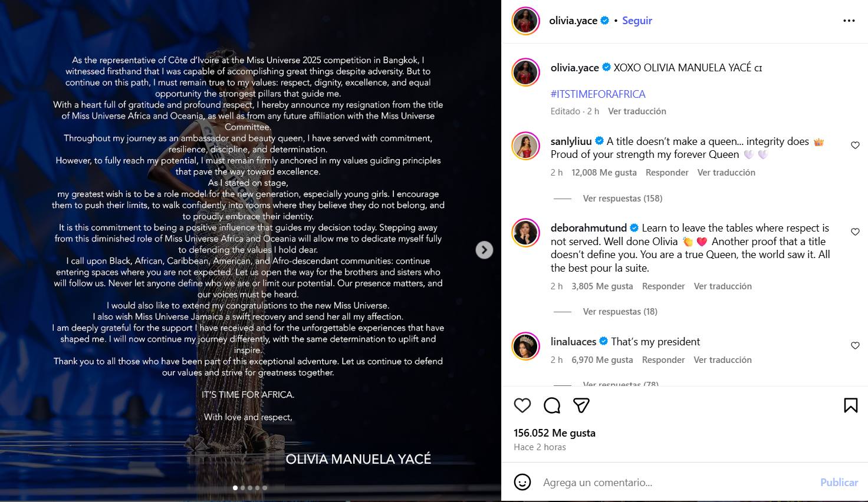
Task: Open emoji picker in comment box
Action: coord(522,482)
